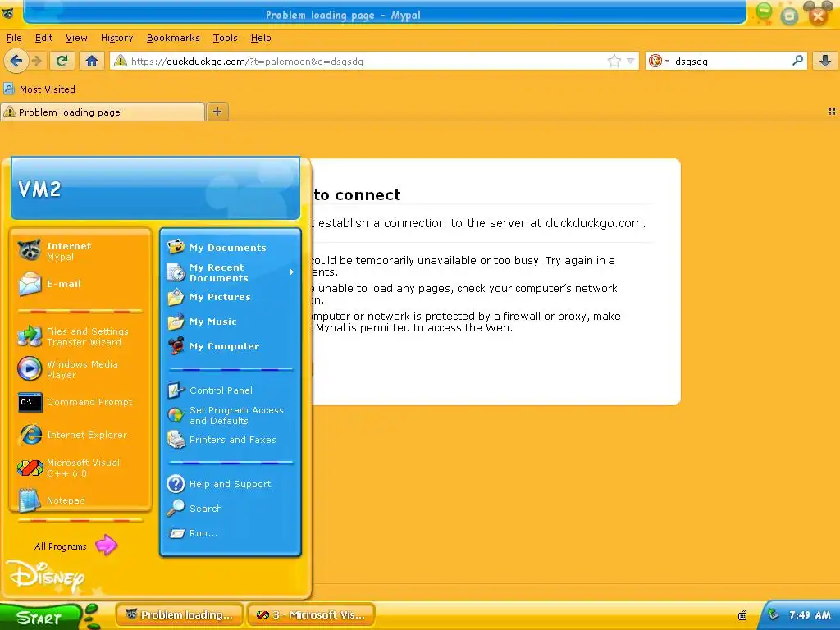Image resolution: width=840 pixels, height=630 pixels.
Task: Open My Music folder
Action: [231, 322]
